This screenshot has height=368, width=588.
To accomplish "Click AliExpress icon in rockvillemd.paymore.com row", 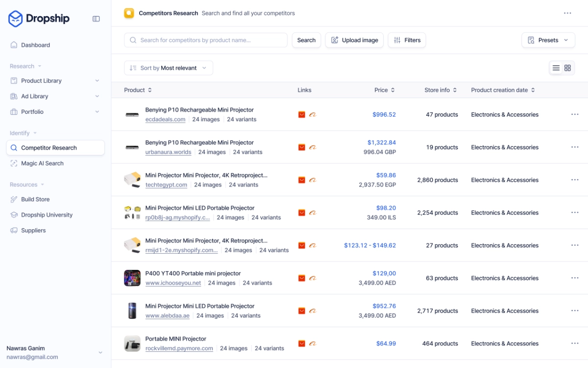I will [x=302, y=343].
